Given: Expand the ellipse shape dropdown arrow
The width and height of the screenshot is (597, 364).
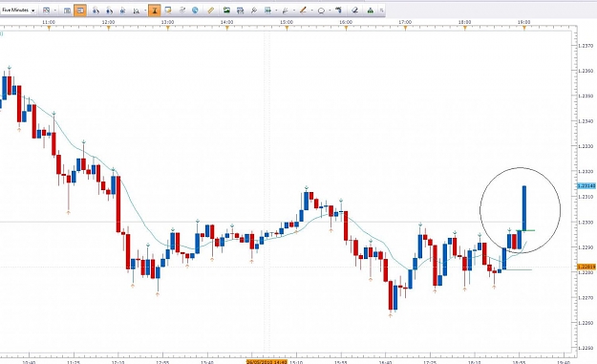Looking at the screenshot, I should [x=330, y=11].
